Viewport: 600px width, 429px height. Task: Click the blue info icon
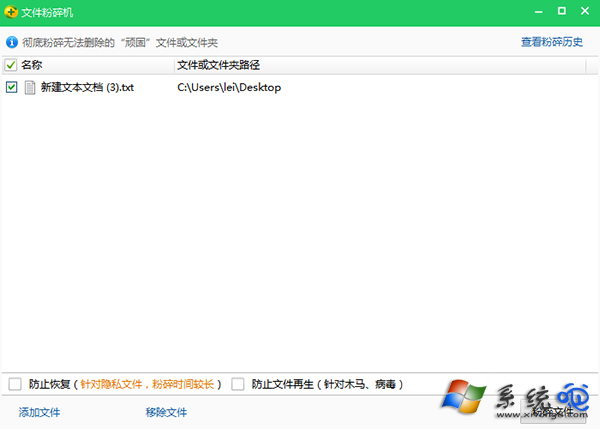click(x=12, y=43)
